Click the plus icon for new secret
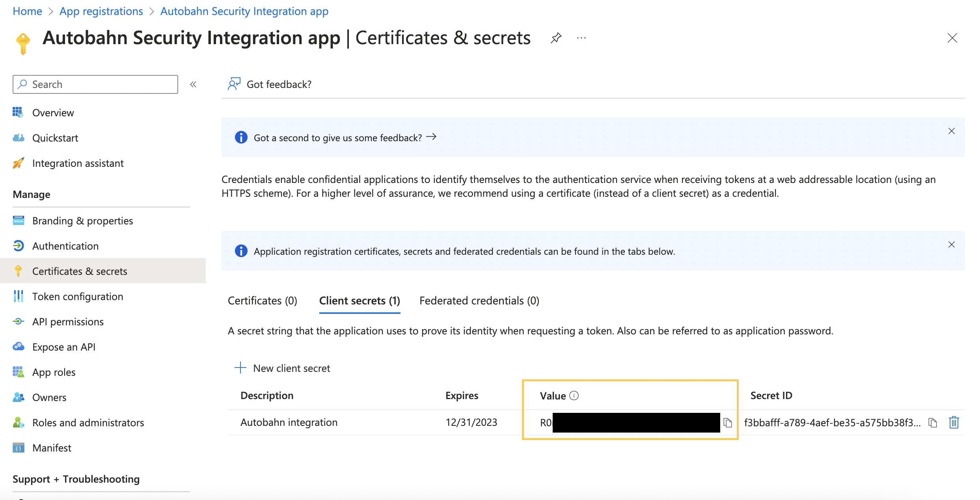This screenshot has width=980, height=500. pos(240,368)
